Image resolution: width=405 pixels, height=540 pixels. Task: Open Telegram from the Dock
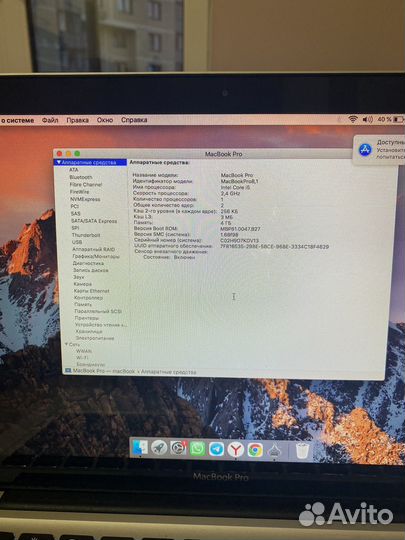point(217,449)
